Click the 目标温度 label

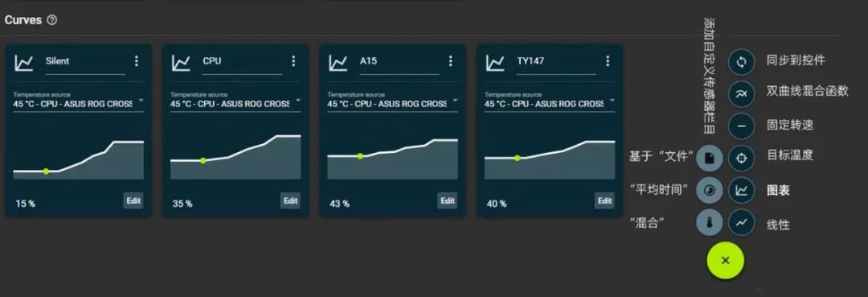(790, 155)
